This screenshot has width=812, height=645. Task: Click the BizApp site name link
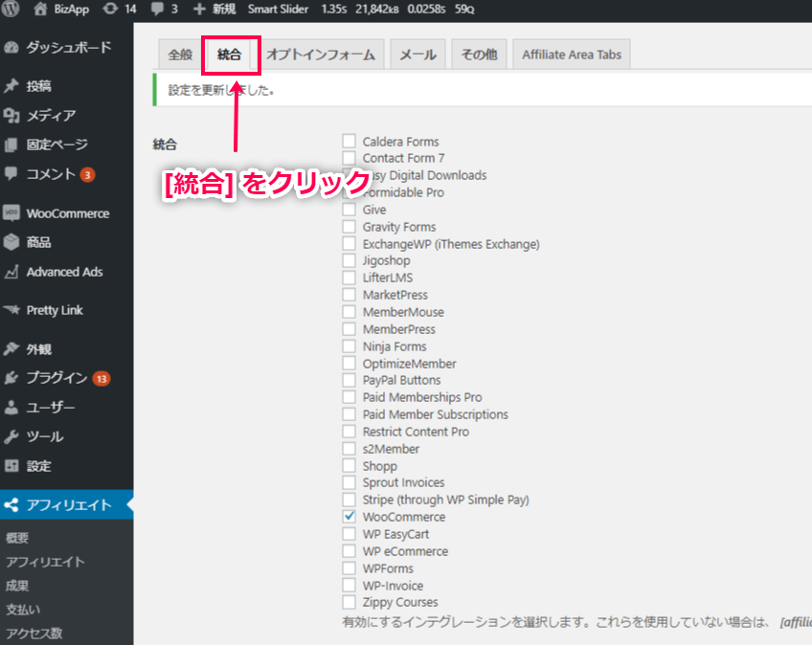(71, 10)
